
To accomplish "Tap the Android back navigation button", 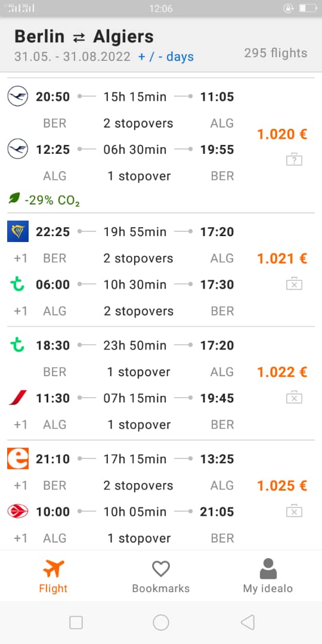I will tap(247, 622).
